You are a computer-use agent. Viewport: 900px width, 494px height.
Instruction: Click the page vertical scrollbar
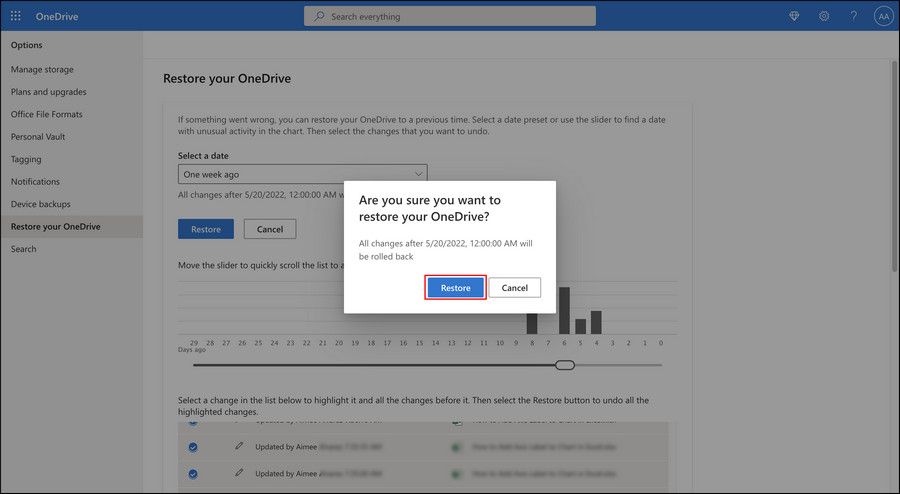895,165
